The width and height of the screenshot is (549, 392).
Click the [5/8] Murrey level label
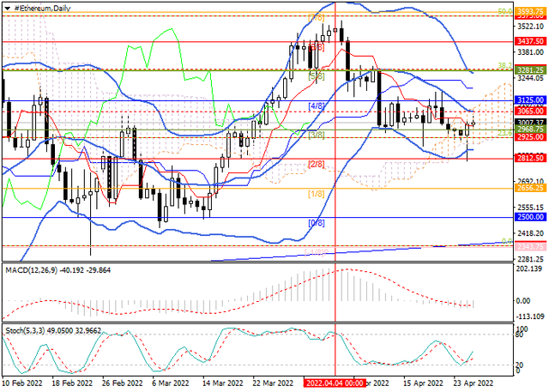[317, 76]
